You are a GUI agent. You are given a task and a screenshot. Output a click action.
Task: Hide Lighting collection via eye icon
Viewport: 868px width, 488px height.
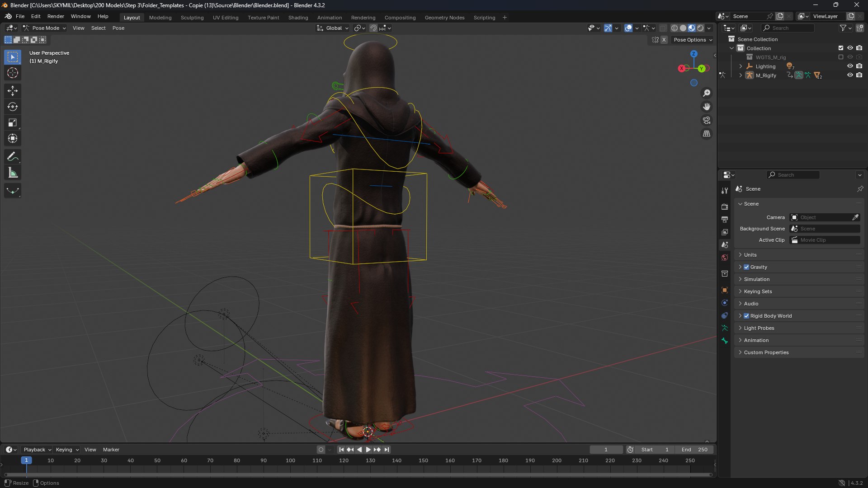tap(850, 66)
